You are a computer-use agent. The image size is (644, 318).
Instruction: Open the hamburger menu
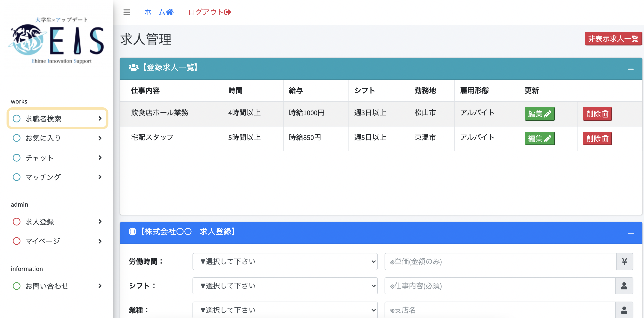click(x=126, y=12)
